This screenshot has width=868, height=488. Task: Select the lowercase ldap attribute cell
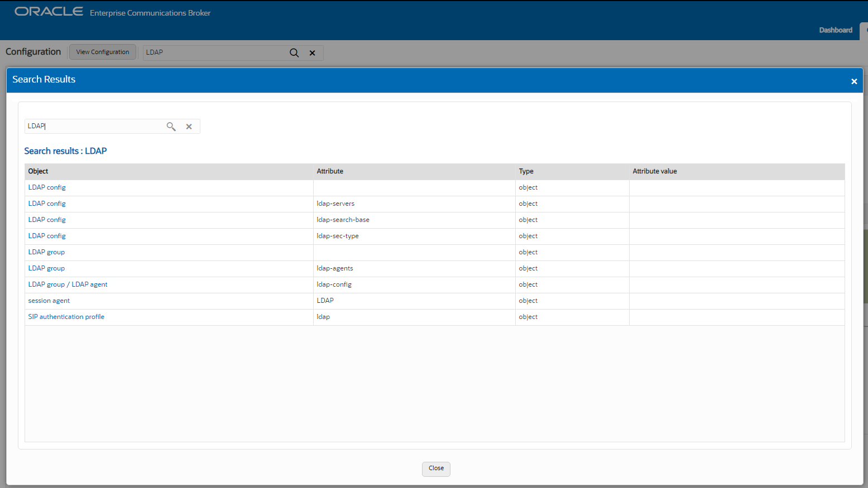(414, 317)
